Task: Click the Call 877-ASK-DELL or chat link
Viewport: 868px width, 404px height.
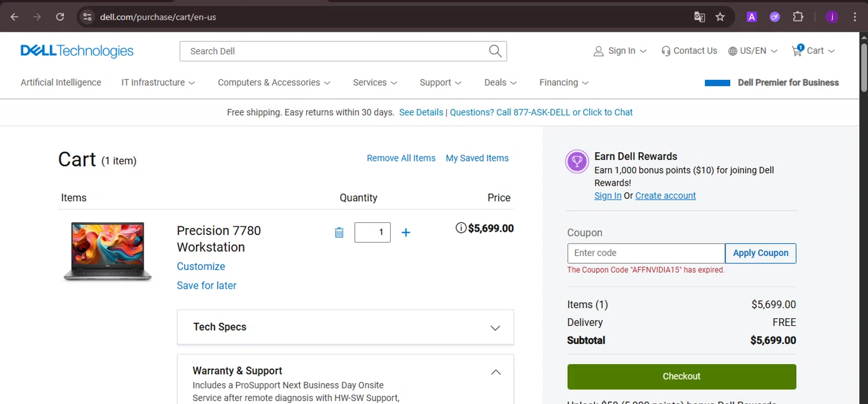Action: [541, 112]
